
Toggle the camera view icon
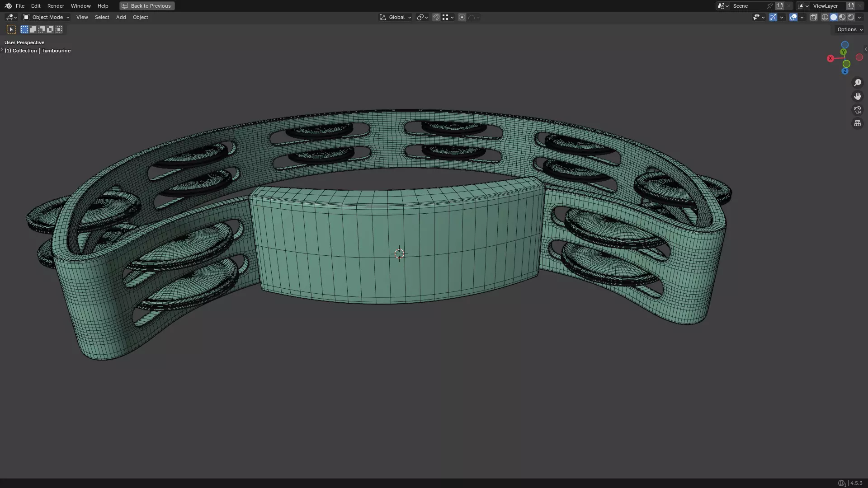[857, 110]
